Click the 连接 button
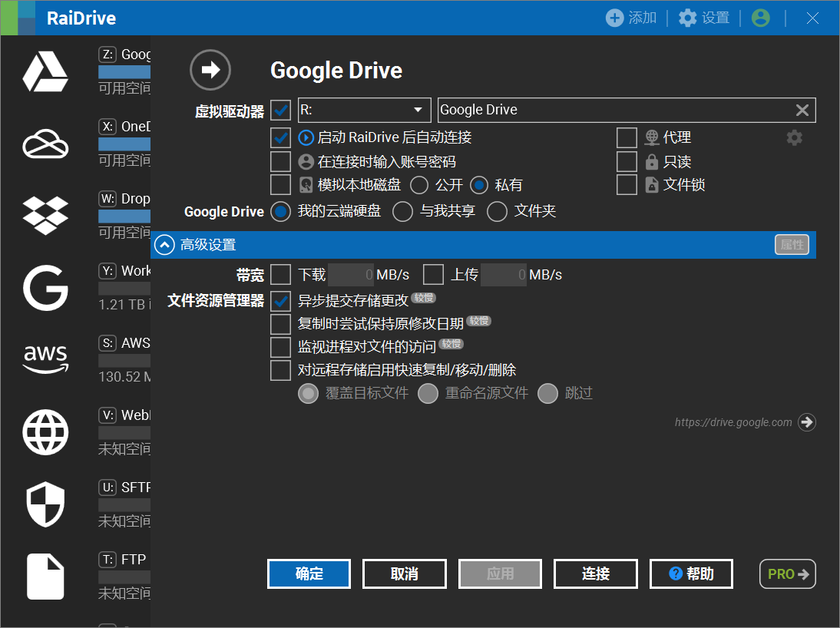This screenshot has width=840, height=628. tap(595, 573)
